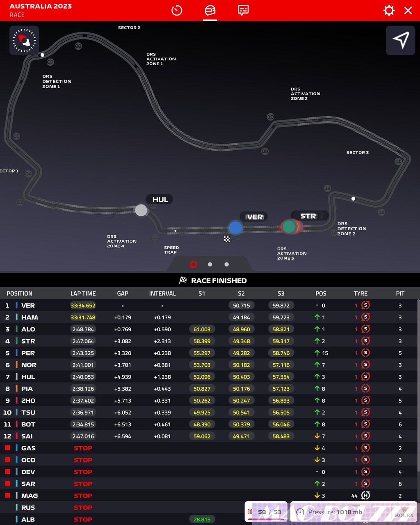Tap the Rolex sponsor logo
The image size is (420, 525).
click(x=404, y=512)
